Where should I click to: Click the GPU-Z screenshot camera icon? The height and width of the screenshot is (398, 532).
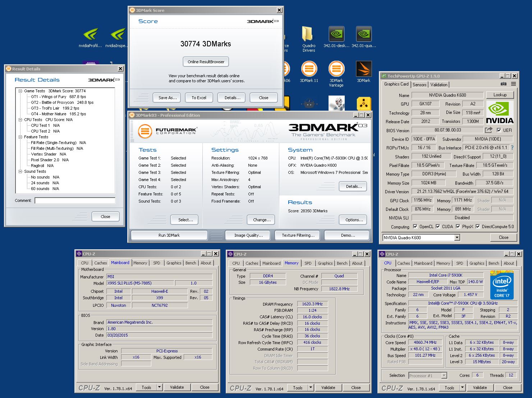point(504,84)
